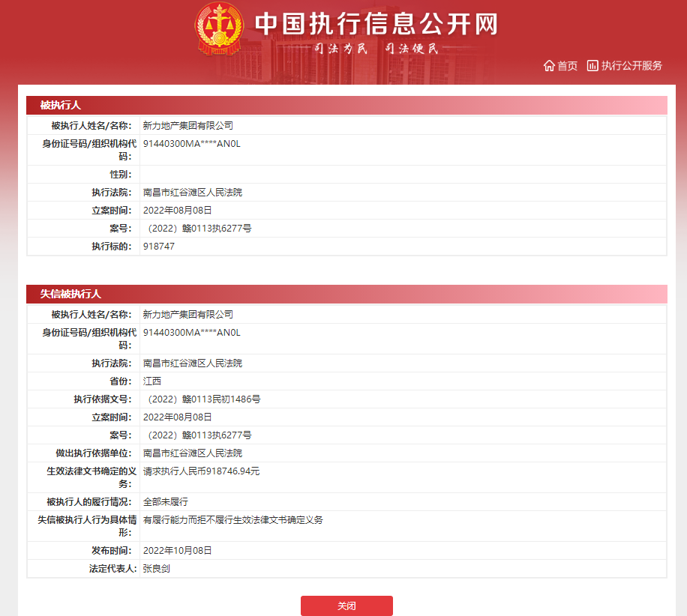Select the legal representative name 张良剑
Image resolution: width=687 pixels, height=616 pixels.
tap(157, 568)
